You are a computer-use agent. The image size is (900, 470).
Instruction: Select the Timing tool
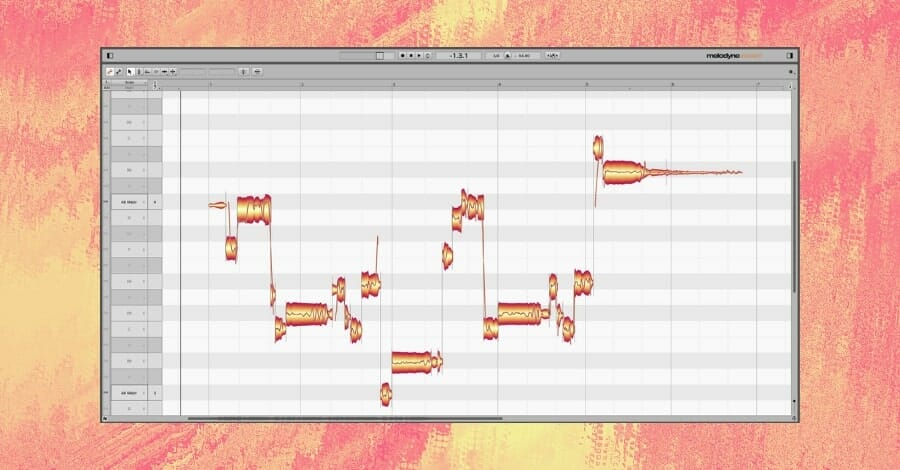(x=164, y=72)
